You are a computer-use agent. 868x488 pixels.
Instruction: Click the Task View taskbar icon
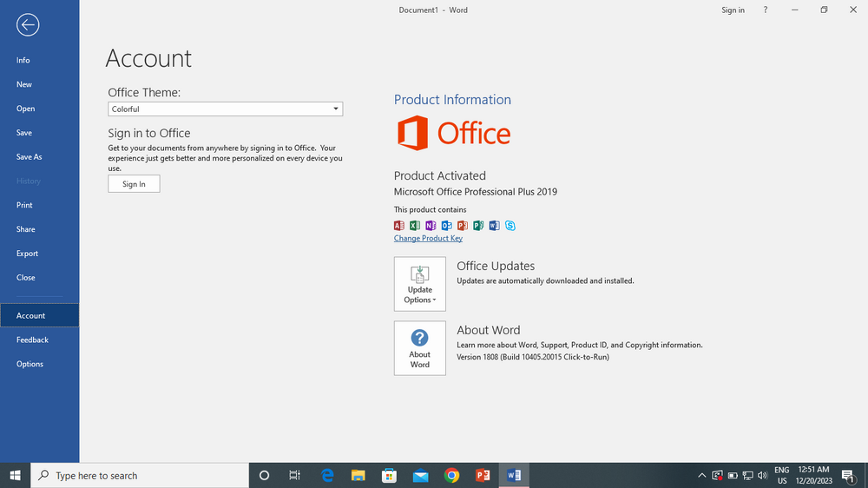click(x=295, y=475)
